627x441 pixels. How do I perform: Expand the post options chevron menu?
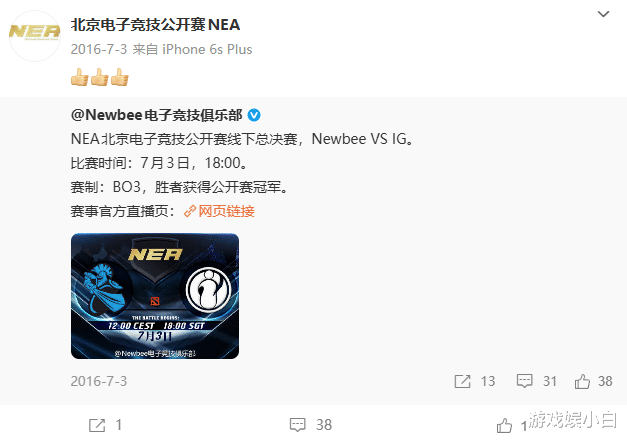(x=603, y=14)
